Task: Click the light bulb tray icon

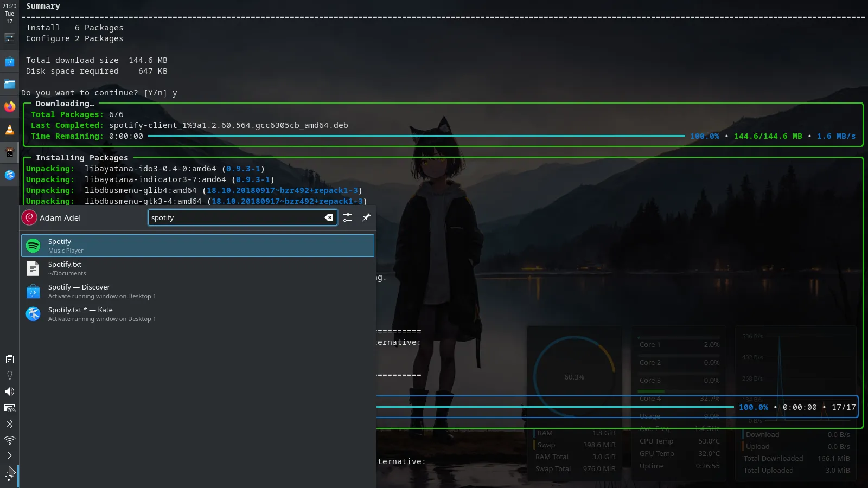Action: [9, 375]
